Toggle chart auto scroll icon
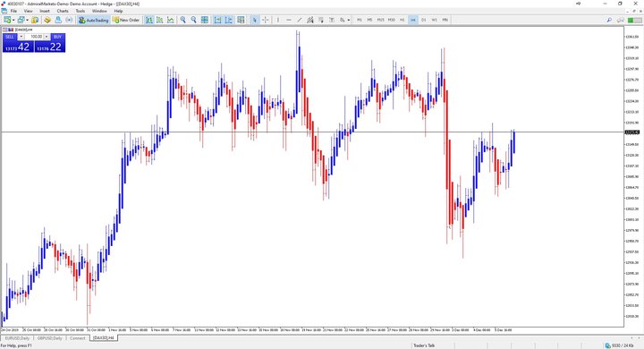Screen dimensions: 644x349 pos(217,20)
